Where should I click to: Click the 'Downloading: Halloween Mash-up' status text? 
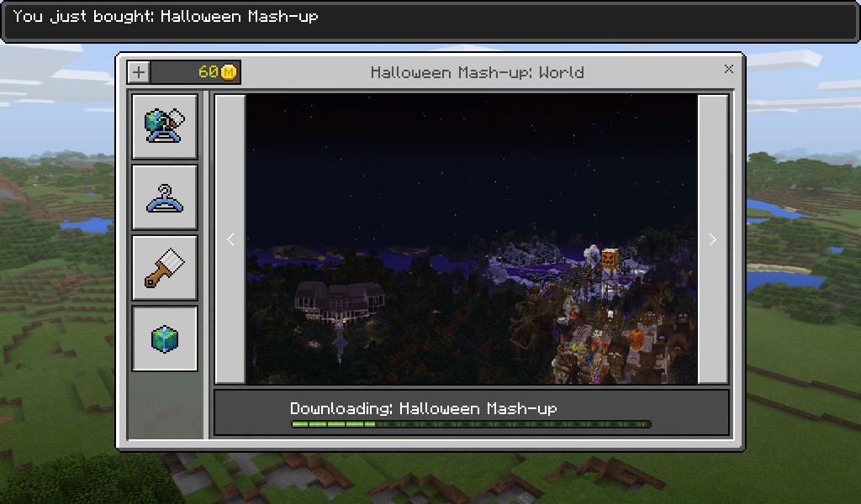tap(424, 408)
